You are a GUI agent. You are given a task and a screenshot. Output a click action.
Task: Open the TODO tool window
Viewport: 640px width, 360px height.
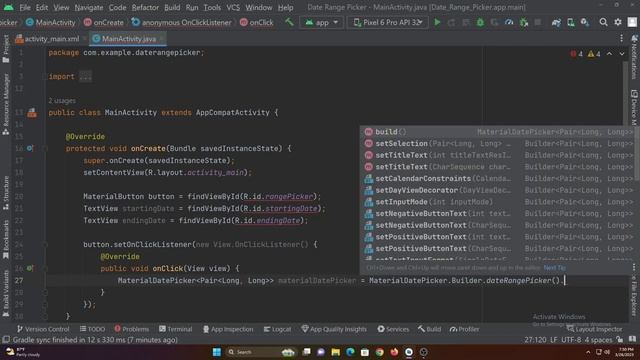[92, 329]
